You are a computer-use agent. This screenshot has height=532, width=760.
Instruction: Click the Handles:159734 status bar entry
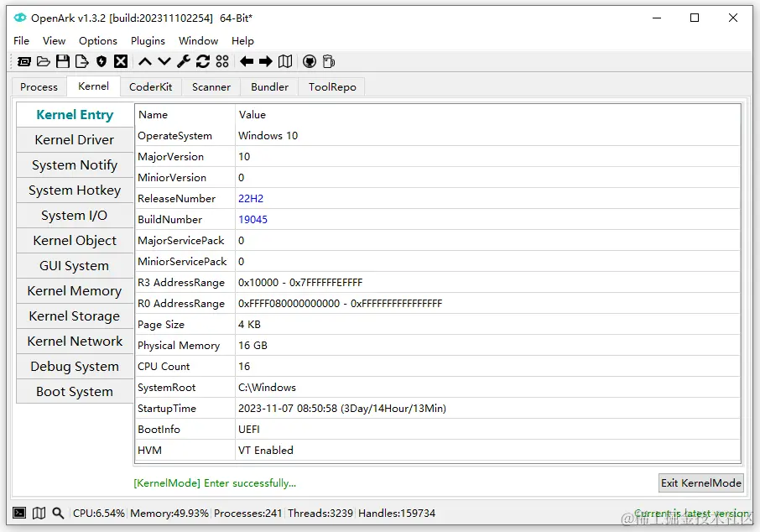pos(397,513)
